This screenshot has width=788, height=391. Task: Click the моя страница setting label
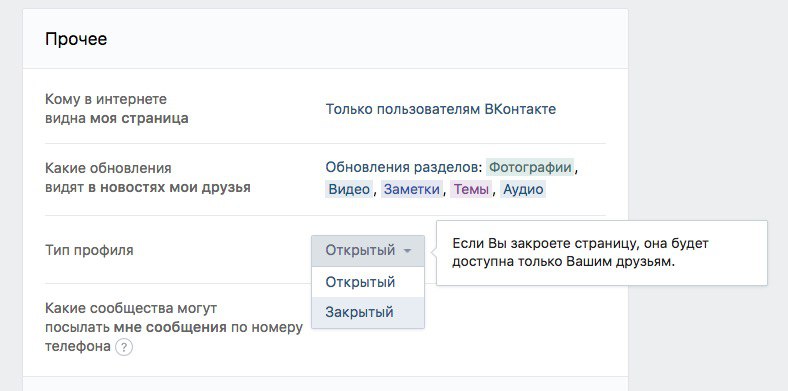pyautogui.click(x=139, y=119)
